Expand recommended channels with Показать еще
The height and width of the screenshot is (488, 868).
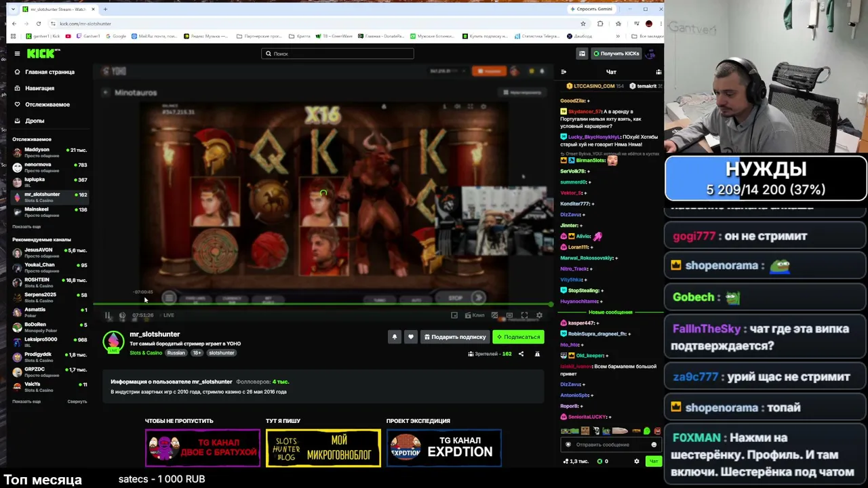point(26,401)
